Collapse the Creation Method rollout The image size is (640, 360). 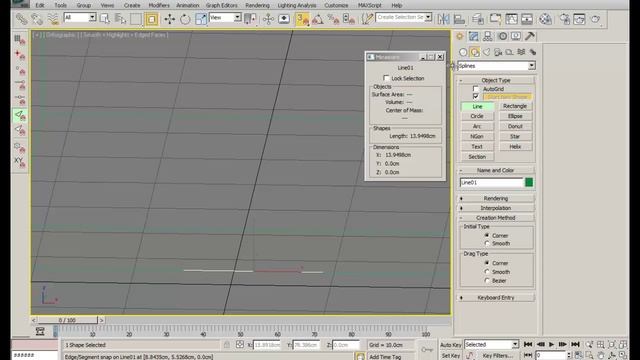(x=496, y=218)
